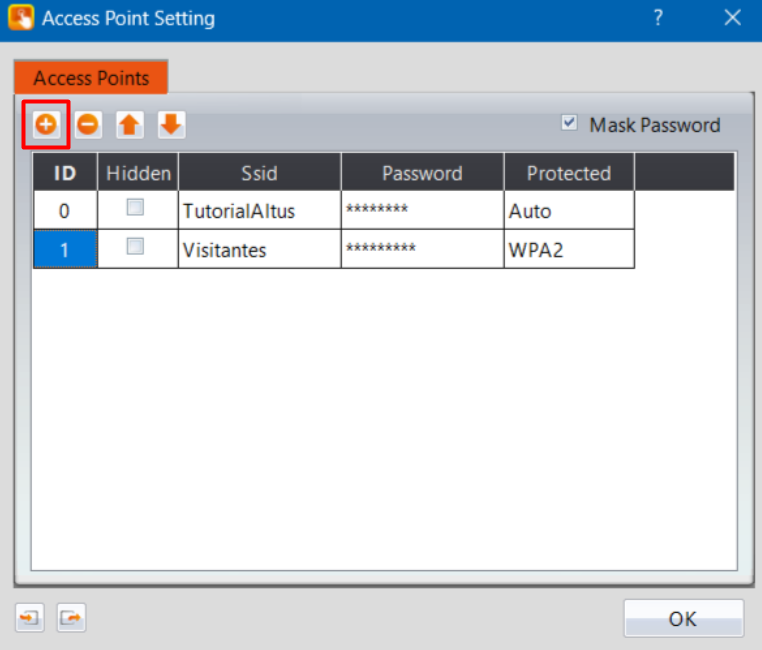Viewport: 762px width, 650px height.
Task: Click the TutorialAltus Ssid cell
Action: [x=258, y=211]
